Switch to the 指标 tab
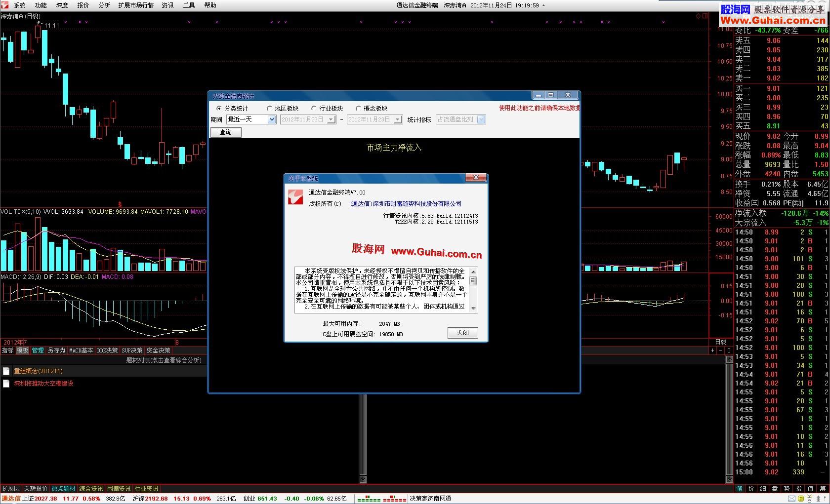The height and width of the screenshot is (504, 830). [7, 350]
